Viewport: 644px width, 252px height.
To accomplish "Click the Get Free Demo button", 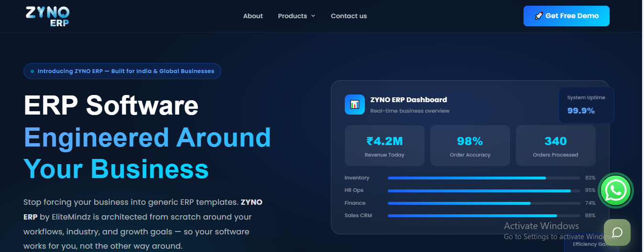I will [x=567, y=16].
